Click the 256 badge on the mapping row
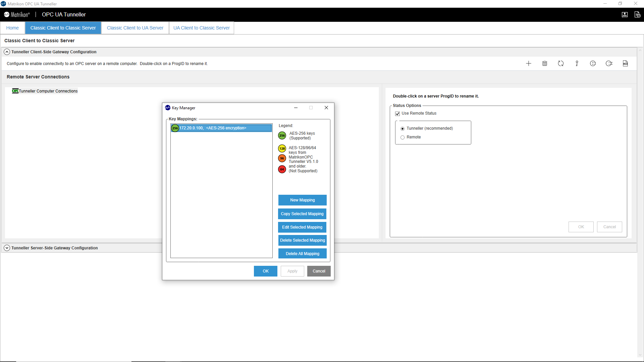644x362 pixels. coord(175,128)
